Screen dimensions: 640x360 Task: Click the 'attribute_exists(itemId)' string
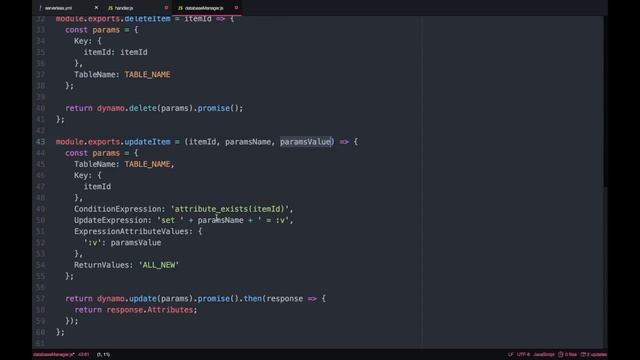tap(229, 209)
